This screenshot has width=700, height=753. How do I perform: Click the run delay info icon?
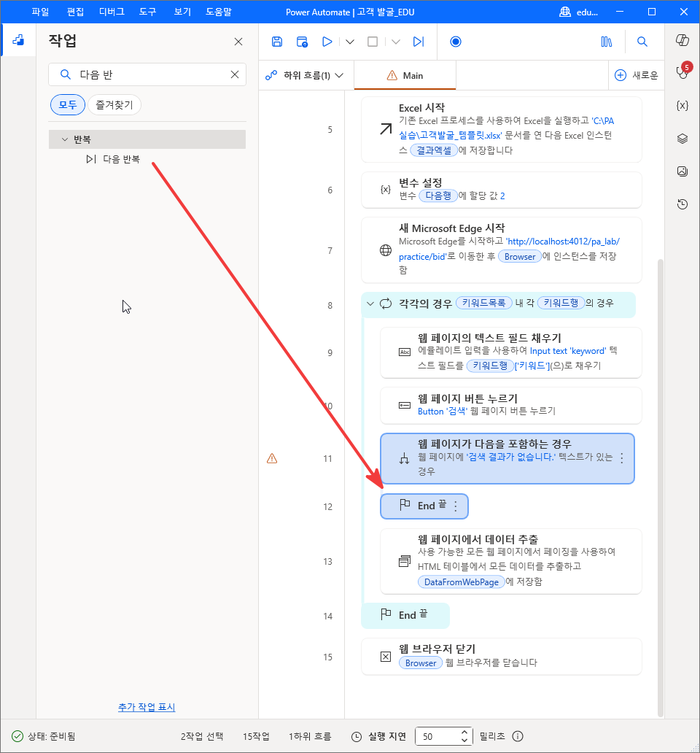518,736
